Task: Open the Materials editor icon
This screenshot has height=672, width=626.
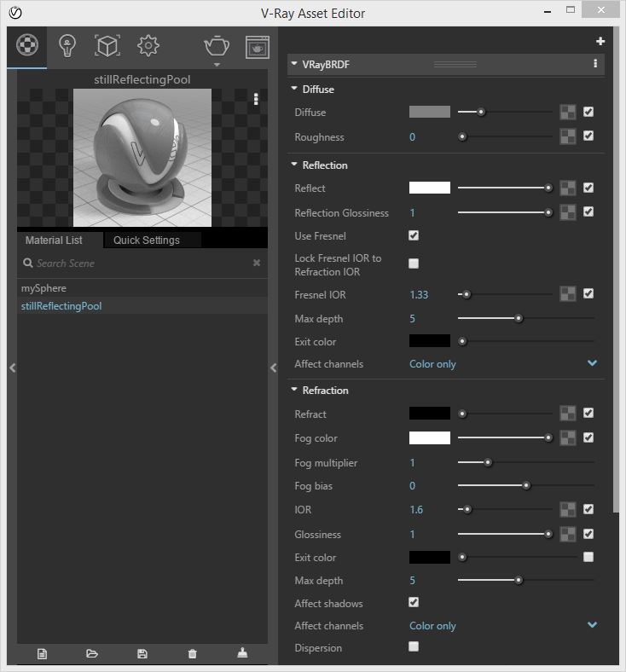Action: point(27,45)
